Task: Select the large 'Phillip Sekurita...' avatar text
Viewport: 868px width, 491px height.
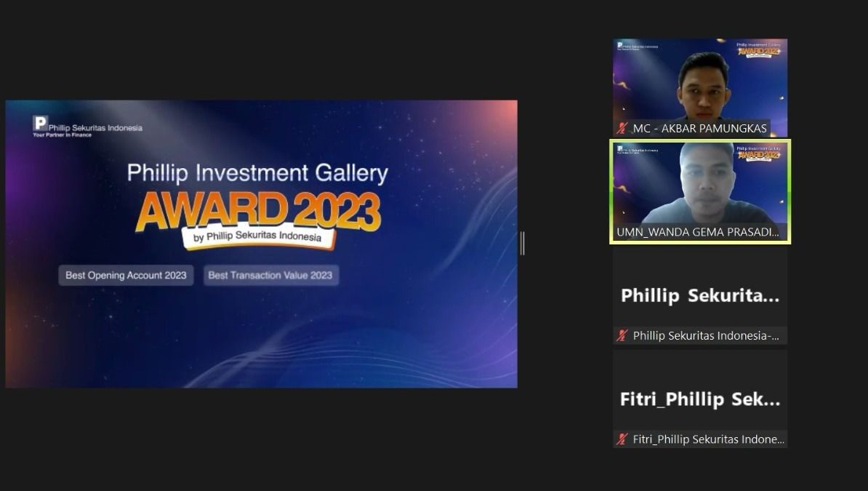Action: (x=700, y=295)
